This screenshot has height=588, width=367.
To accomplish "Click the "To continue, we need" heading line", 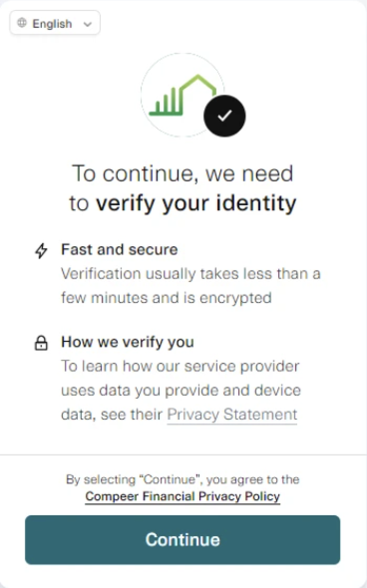I will tap(183, 174).
